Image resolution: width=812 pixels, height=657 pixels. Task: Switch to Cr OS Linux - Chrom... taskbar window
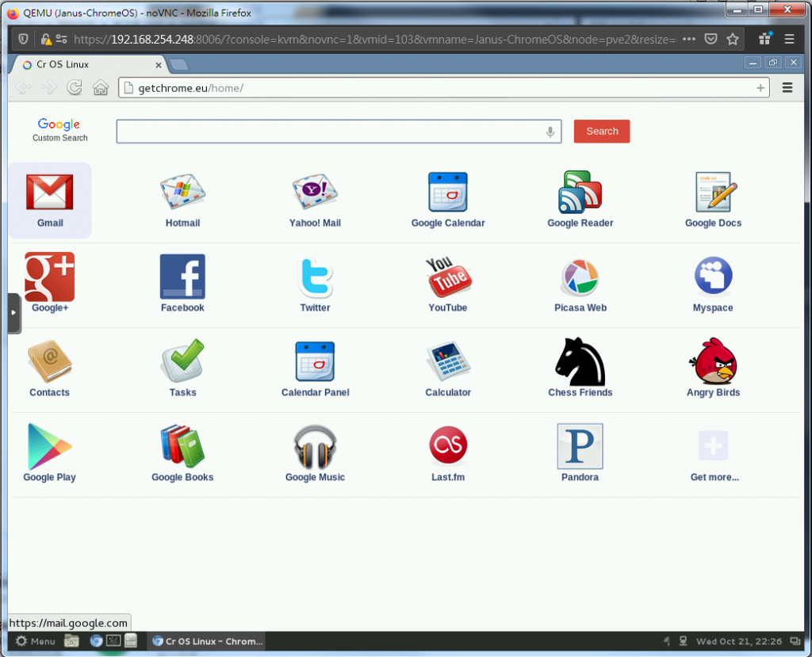[207, 641]
